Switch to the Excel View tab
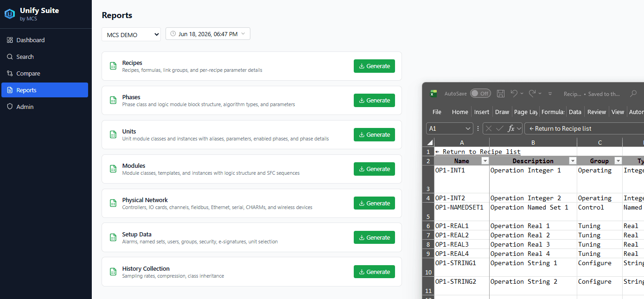The height and width of the screenshot is (299, 644). [x=618, y=112]
